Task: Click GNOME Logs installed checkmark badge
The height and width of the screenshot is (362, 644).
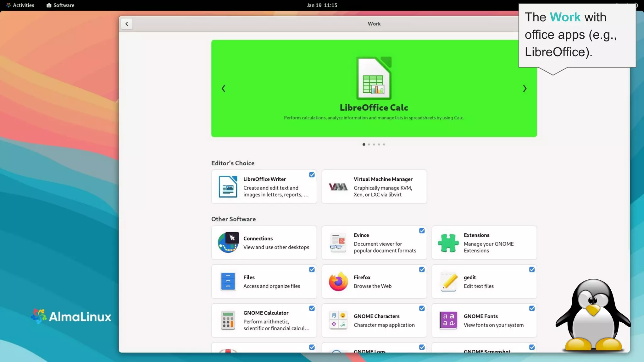Action: [422, 347]
